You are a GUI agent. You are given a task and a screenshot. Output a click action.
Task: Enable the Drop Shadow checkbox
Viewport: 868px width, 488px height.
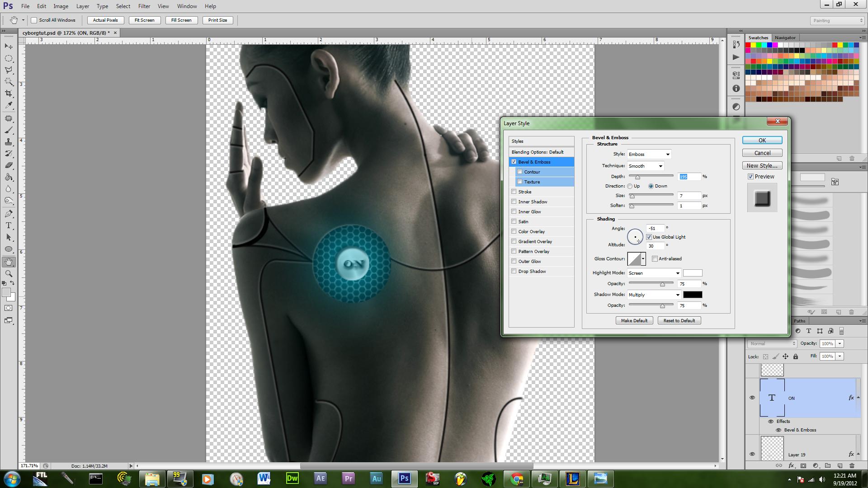514,271
